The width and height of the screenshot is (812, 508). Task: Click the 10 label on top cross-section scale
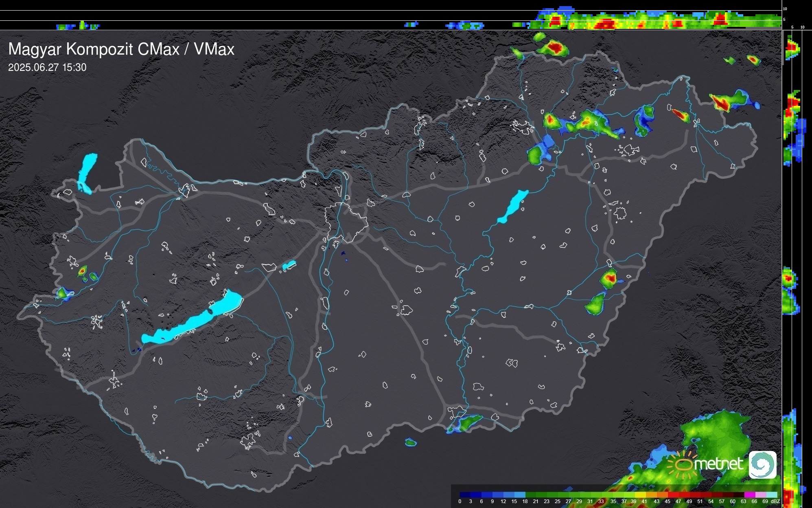(785, 9)
